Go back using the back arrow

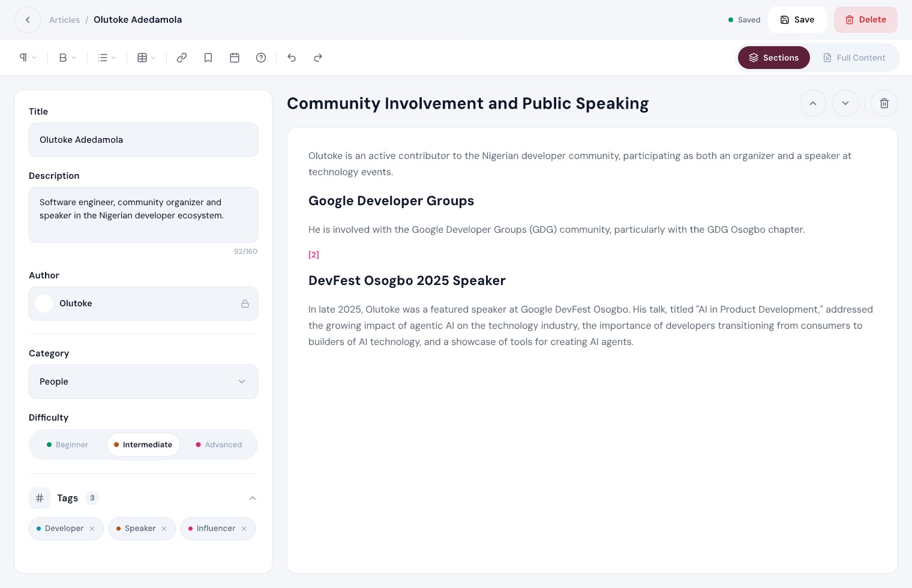point(28,20)
